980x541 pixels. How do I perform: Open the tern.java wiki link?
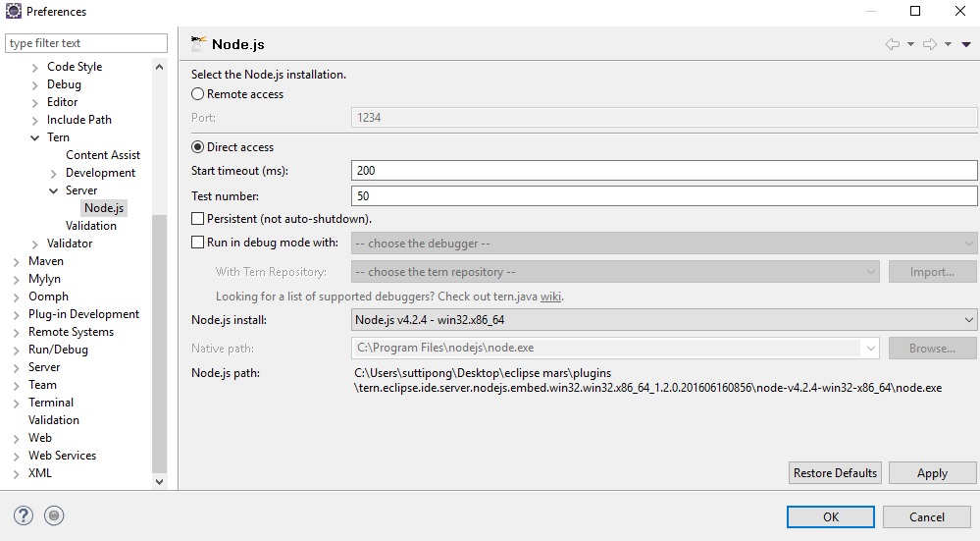550,297
